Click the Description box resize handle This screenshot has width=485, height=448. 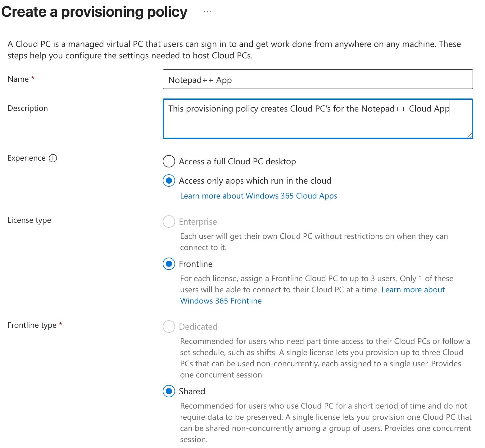470,135
